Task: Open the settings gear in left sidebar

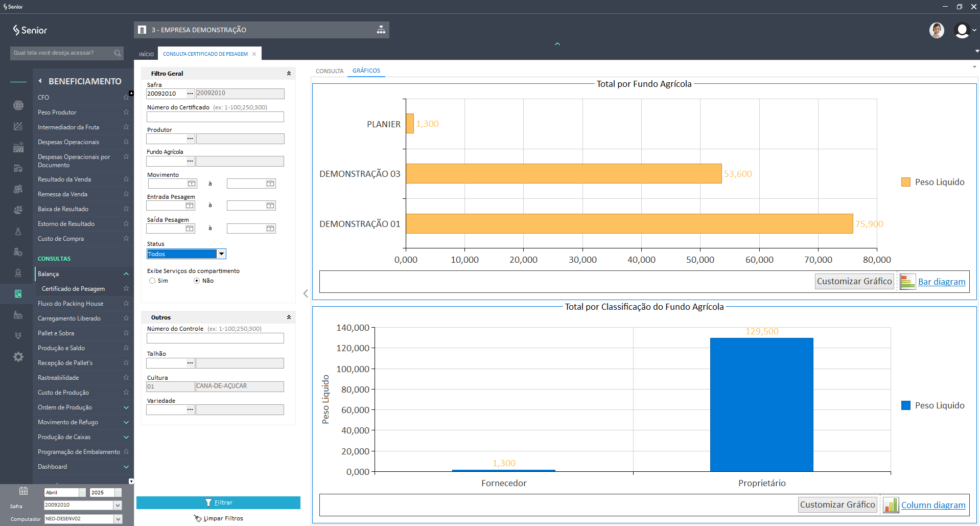Action: pyautogui.click(x=18, y=357)
